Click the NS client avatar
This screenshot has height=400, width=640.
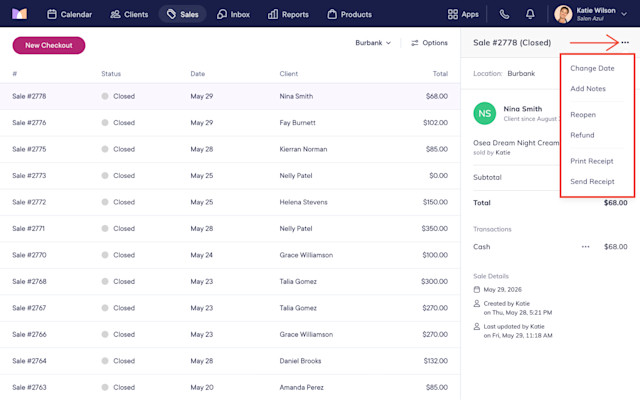pos(484,113)
